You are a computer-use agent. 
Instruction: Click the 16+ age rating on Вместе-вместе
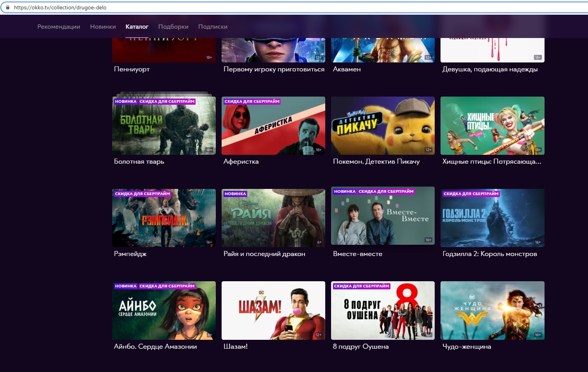pyautogui.click(x=428, y=240)
